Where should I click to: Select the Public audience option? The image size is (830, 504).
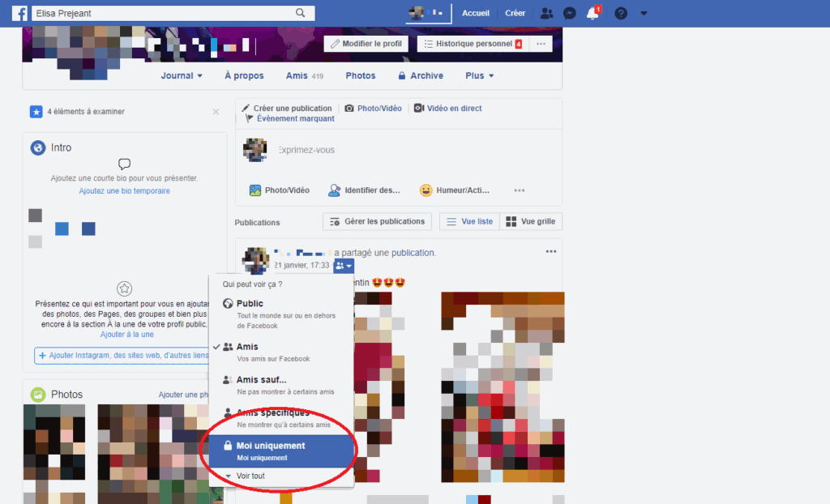[x=251, y=303]
